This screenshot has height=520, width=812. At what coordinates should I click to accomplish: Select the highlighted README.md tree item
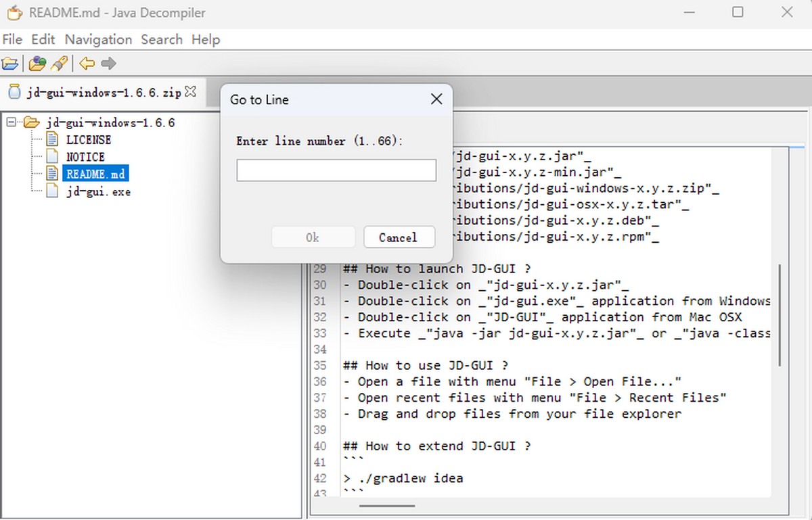coord(95,174)
